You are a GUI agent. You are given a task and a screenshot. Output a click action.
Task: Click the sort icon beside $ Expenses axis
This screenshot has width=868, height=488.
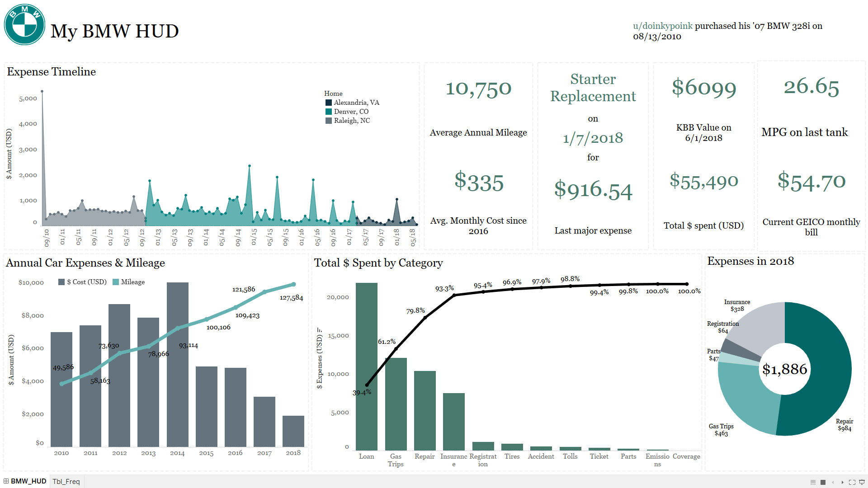(x=319, y=329)
